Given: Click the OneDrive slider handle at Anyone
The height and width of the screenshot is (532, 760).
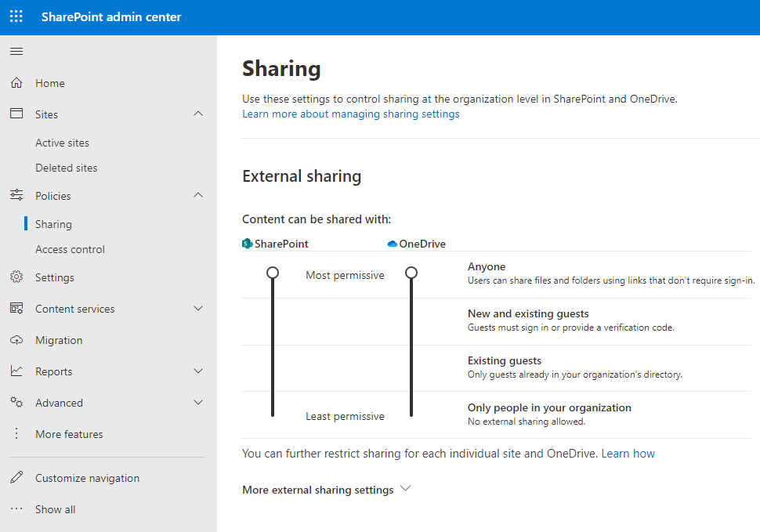Looking at the screenshot, I should pyautogui.click(x=411, y=273).
